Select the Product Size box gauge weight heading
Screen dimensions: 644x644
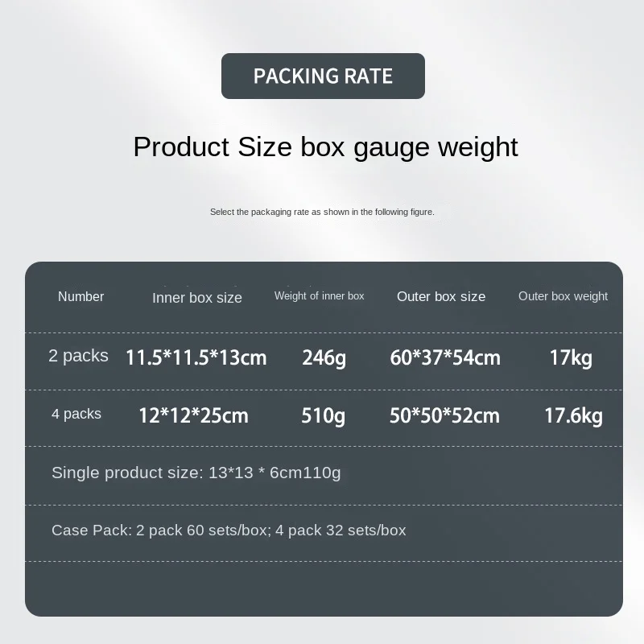coord(325,147)
